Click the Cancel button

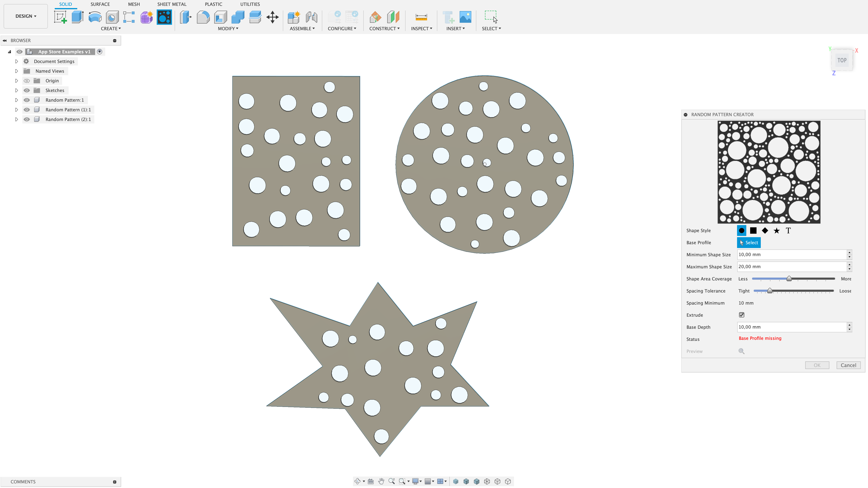click(848, 365)
